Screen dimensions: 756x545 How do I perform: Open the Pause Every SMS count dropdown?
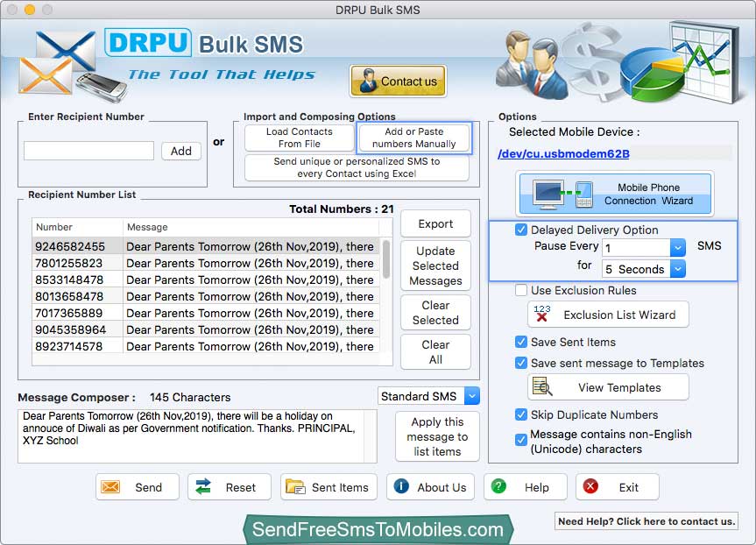[677, 248]
